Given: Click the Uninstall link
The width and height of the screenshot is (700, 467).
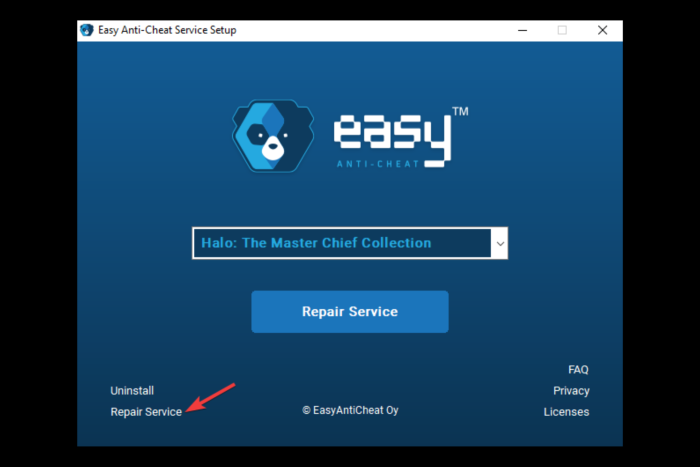Looking at the screenshot, I should pos(132,391).
